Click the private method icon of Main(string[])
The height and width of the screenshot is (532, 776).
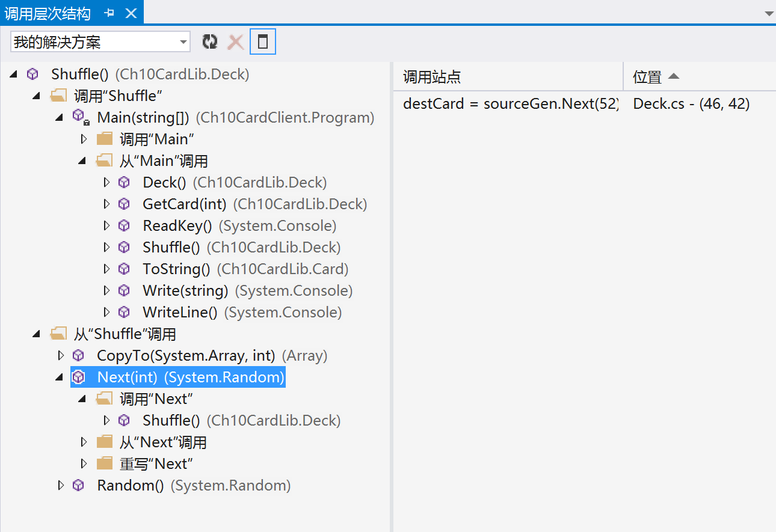[x=81, y=117]
